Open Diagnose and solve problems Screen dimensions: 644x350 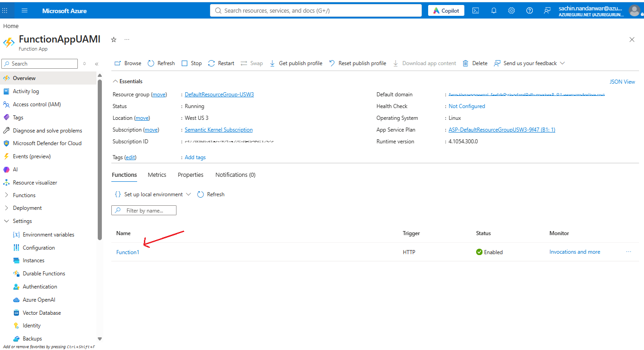coord(48,131)
